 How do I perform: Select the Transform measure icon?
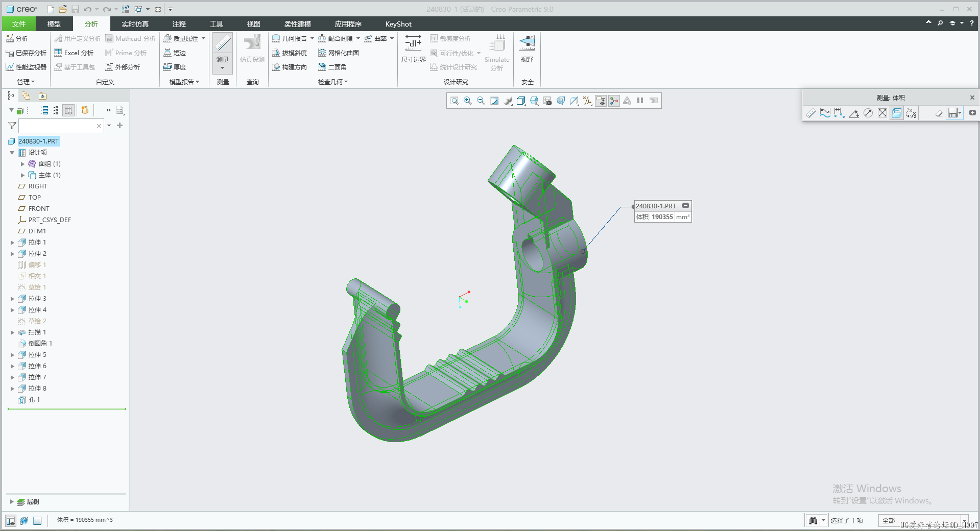tap(911, 113)
